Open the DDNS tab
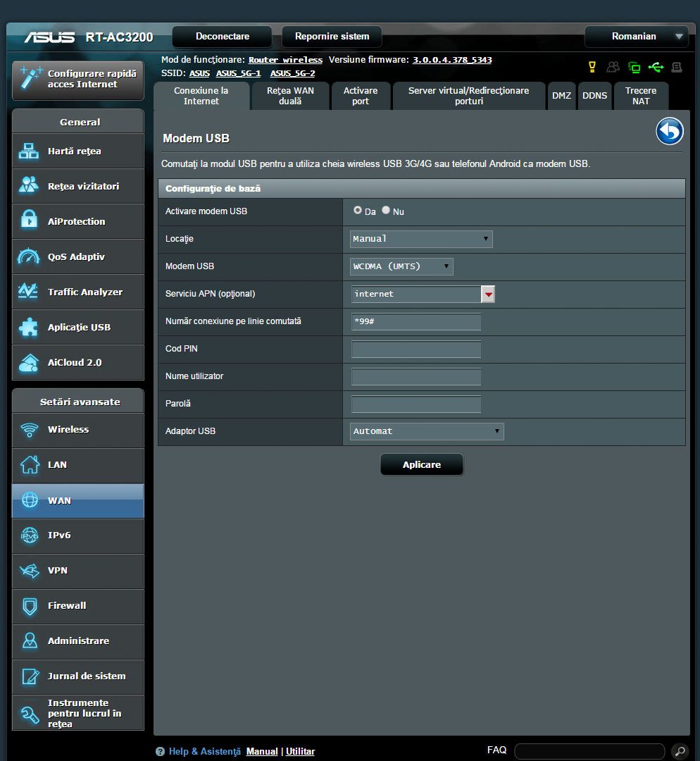Screen dimensions: 700x761 [x=594, y=96]
